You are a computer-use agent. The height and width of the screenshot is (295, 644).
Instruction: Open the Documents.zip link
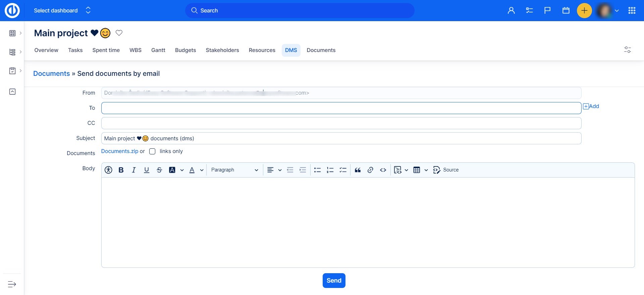pyautogui.click(x=120, y=151)
